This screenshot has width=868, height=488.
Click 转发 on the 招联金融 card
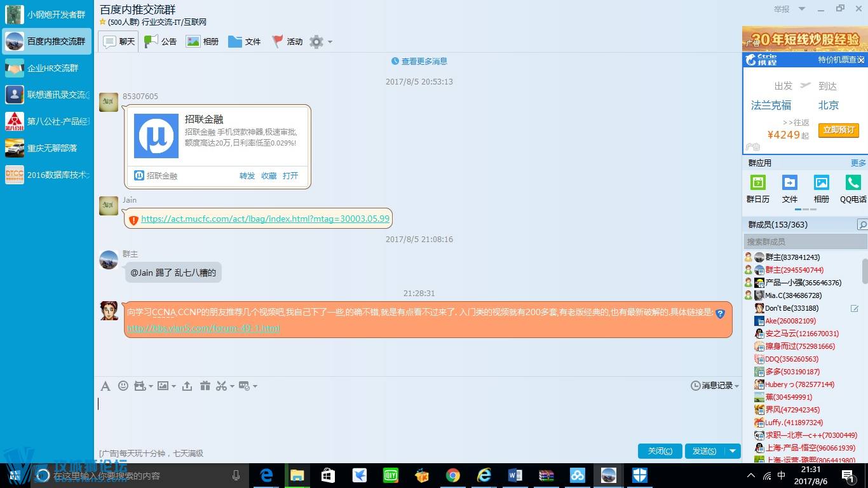coord(247,176)
